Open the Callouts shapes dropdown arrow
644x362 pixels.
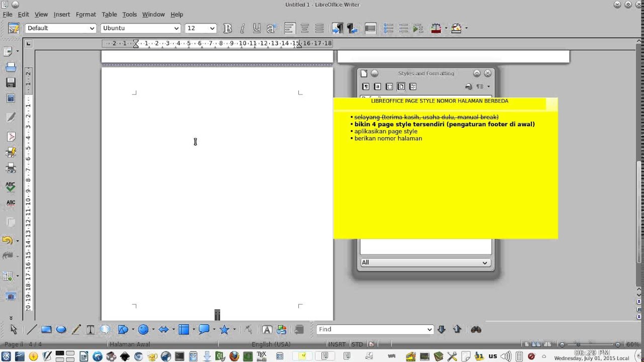[214, 330]
